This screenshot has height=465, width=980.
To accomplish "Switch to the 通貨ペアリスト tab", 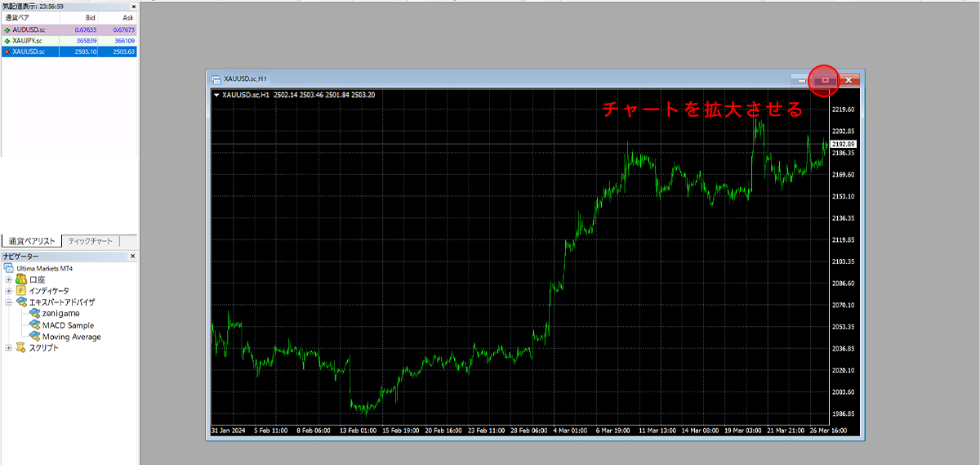I will click(32, 240).
